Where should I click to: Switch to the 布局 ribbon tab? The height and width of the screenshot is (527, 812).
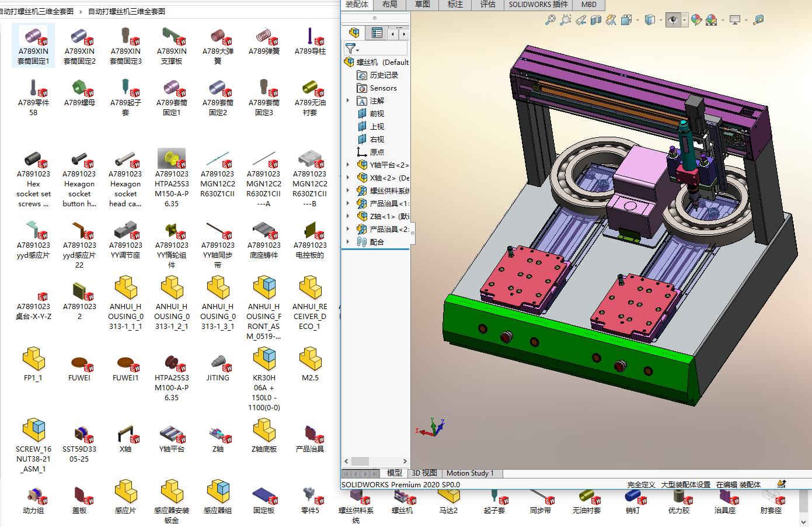click(x=390, y=5)
